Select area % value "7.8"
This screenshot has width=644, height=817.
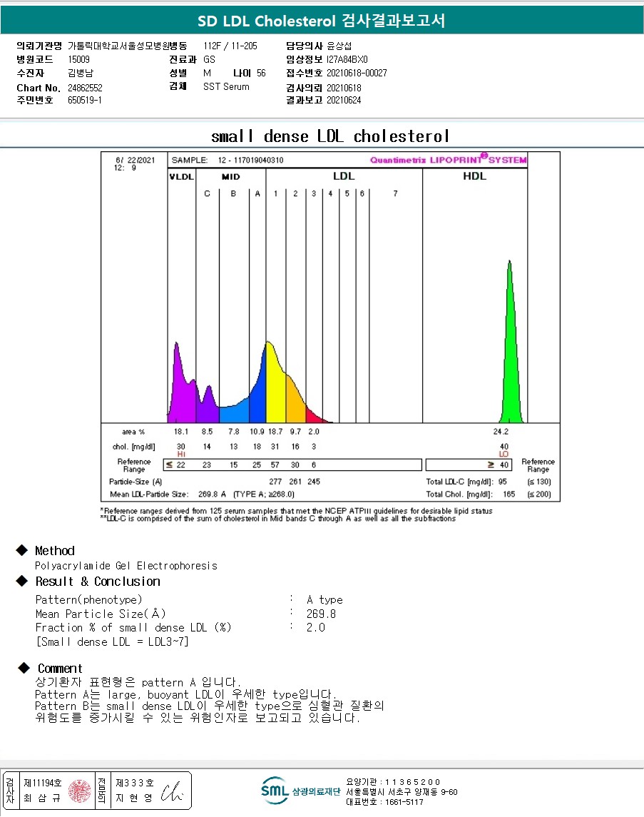click(x=233, y=432)
